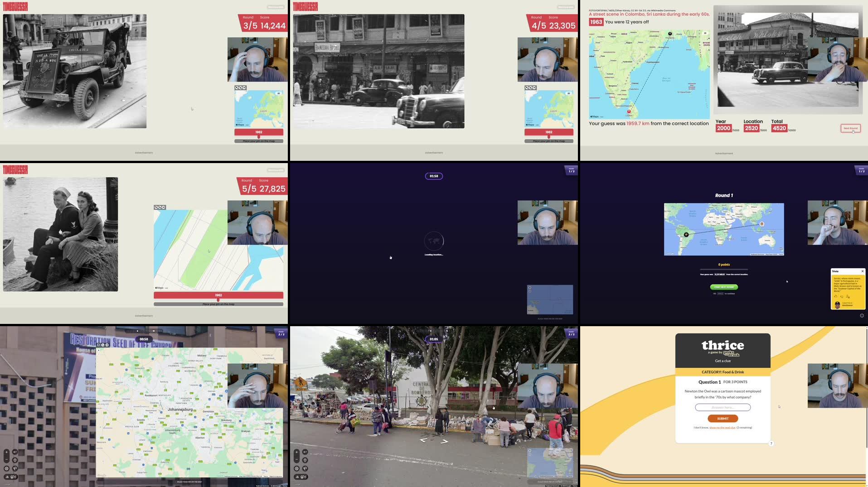Click the 01:05 timer in the market street view
Image resolution: width=868 pixels, height=487 pixels.
(434, 339)
